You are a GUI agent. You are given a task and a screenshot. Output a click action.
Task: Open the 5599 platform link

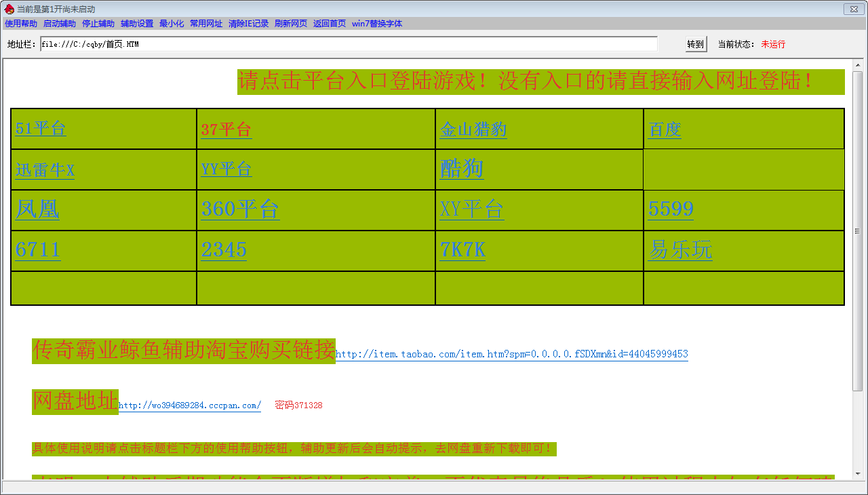671,209
